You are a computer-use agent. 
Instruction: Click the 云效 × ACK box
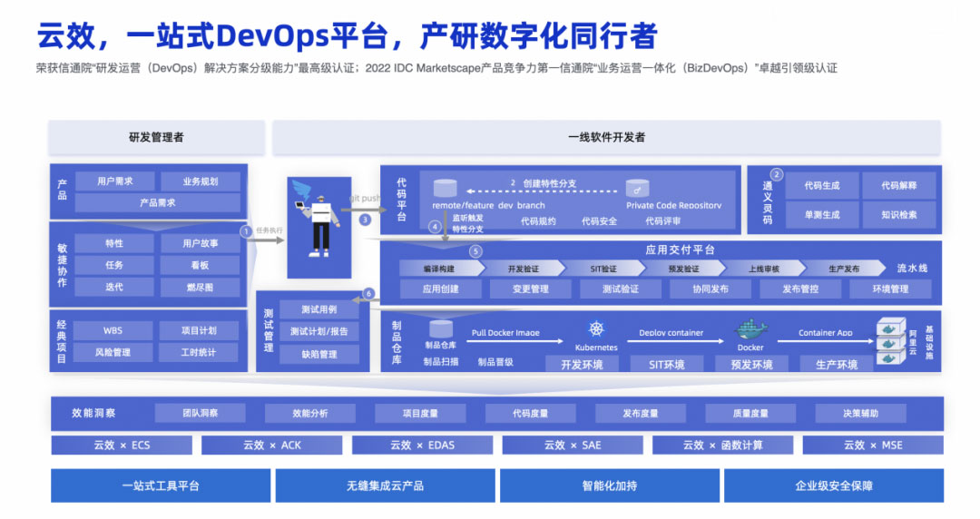click(271, 446)
